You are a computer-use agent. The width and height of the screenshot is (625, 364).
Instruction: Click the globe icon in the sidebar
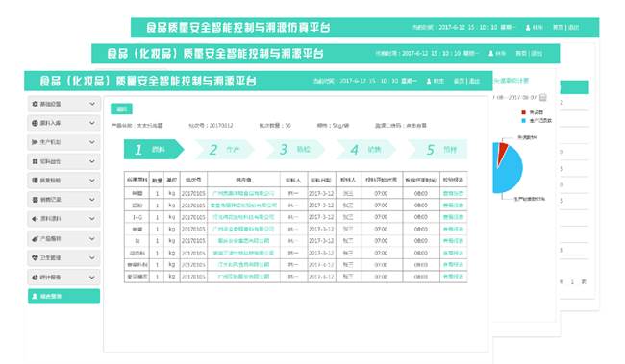35,123
